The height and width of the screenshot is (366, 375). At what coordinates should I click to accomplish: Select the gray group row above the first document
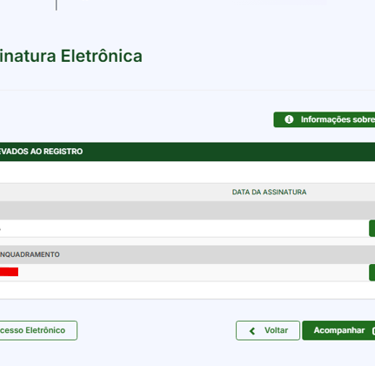pos(187,210)
